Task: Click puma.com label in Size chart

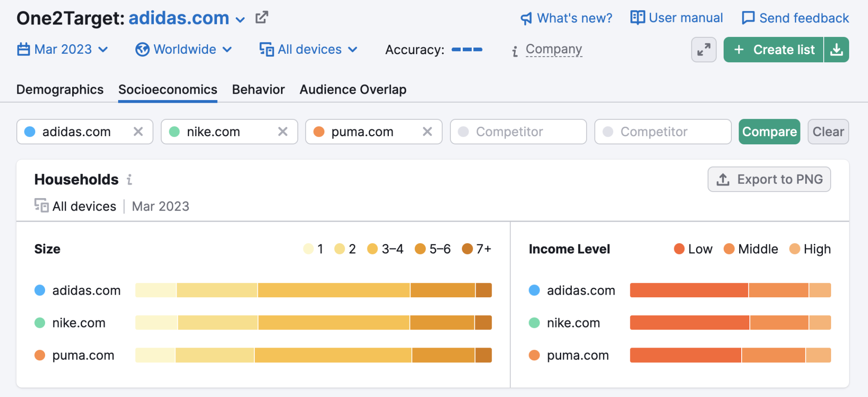Action: pyautogui.click(x=83, y=355)
